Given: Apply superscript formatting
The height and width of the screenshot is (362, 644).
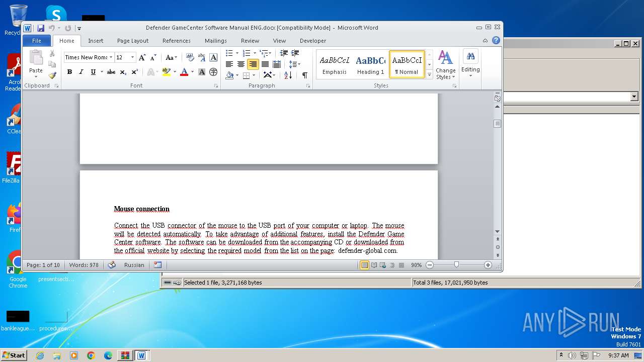Looking at the screenshot, I should pos(134,72).
